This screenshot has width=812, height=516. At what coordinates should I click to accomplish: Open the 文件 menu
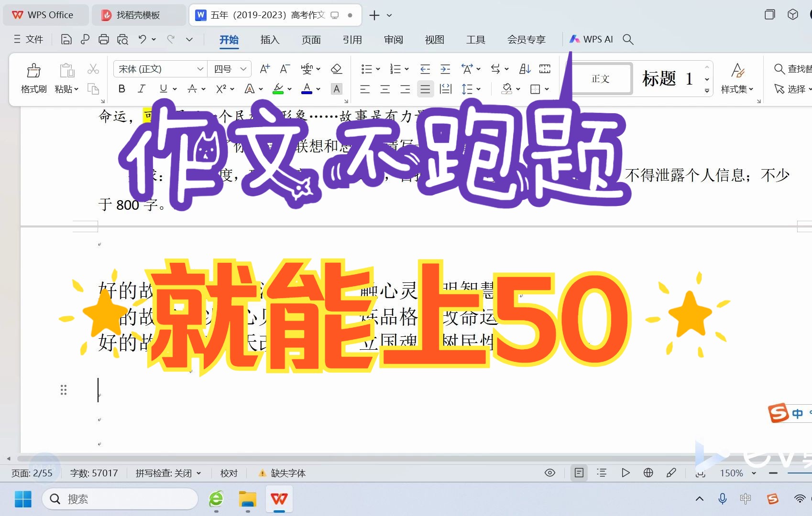pos(29,39)
